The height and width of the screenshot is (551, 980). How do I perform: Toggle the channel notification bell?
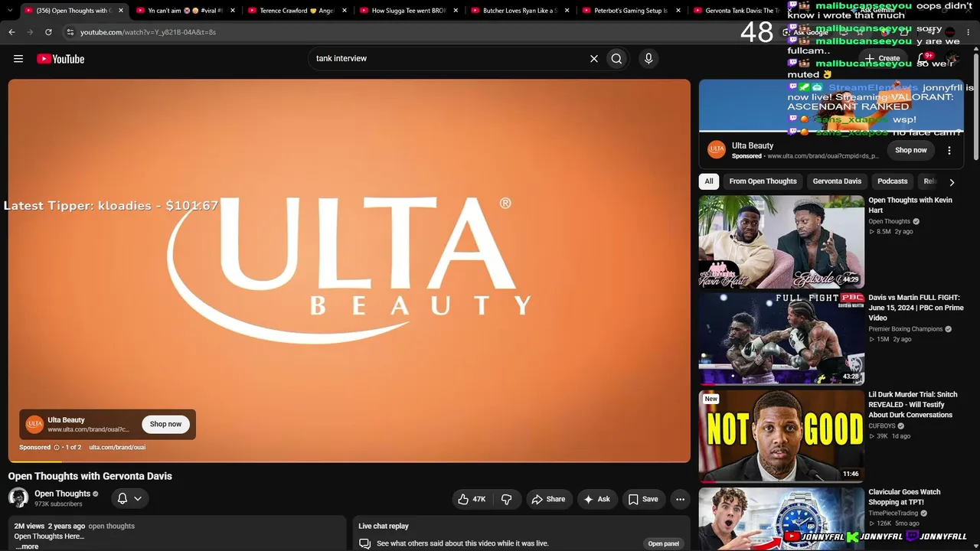122,498
